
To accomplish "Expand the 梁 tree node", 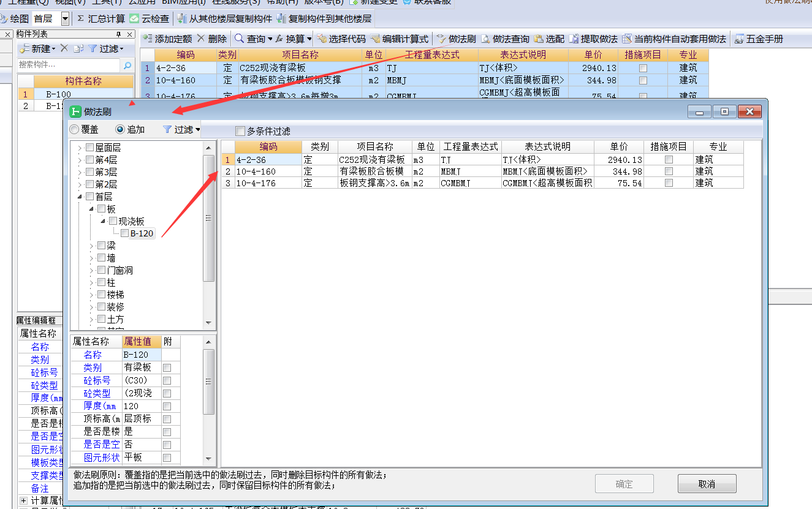I will pos(91,246).
